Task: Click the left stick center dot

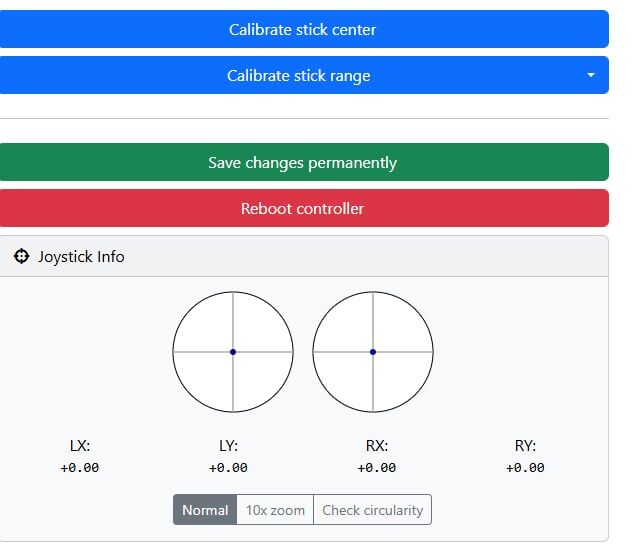Action: 233,352
